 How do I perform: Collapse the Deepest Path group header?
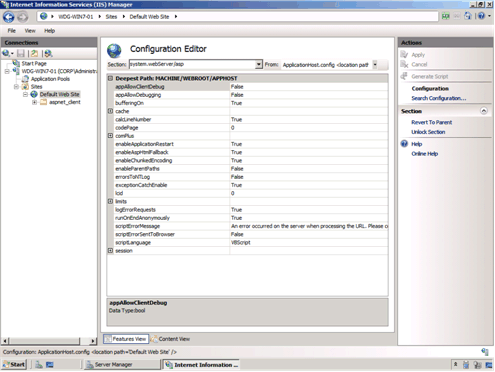110,78
